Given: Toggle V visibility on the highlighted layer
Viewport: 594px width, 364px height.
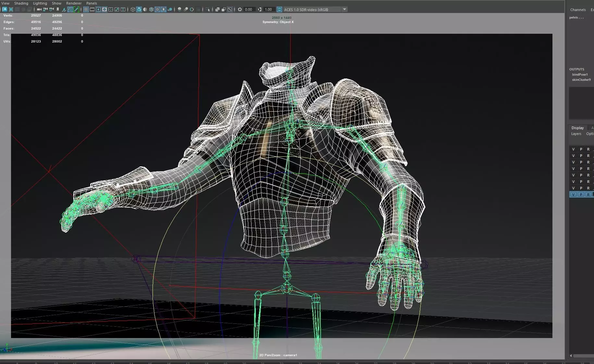Looking at the screenshot, I should 573,195.
